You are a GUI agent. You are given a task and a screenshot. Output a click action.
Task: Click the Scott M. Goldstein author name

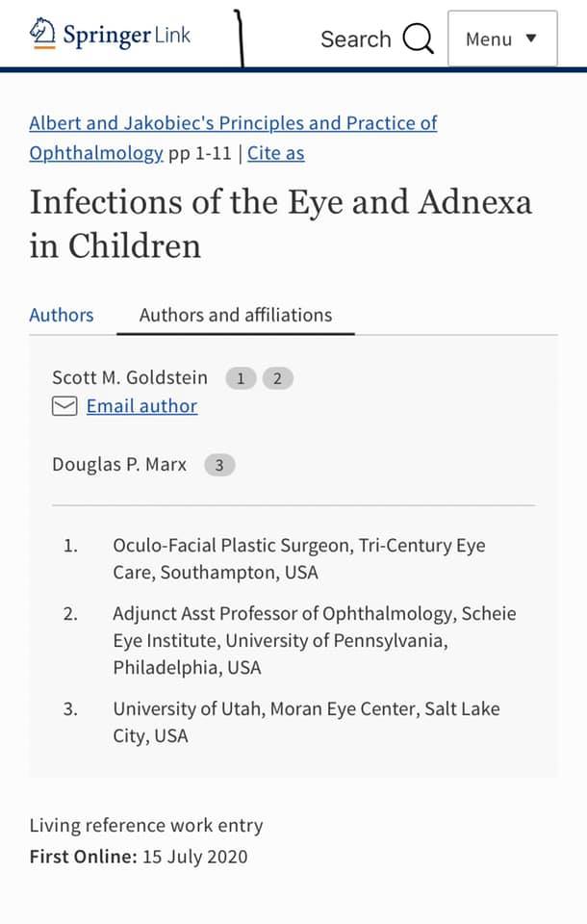pos(130,377)
